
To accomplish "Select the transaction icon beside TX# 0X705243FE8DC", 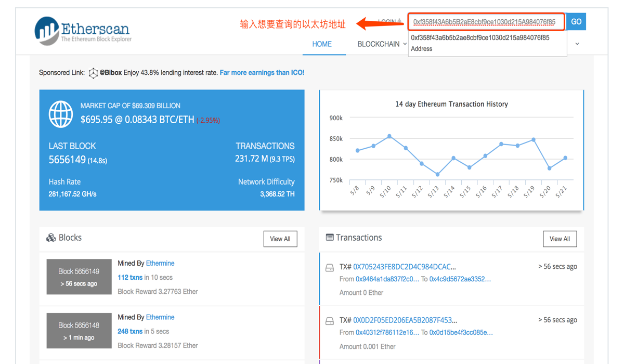I will (x=330, y=267).
